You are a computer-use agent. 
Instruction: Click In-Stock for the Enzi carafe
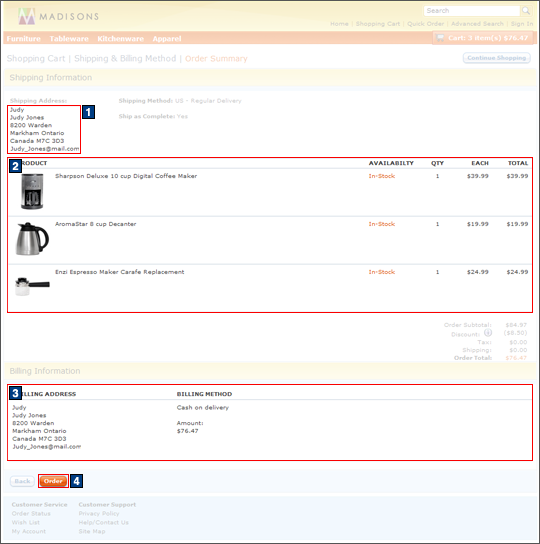382,272
